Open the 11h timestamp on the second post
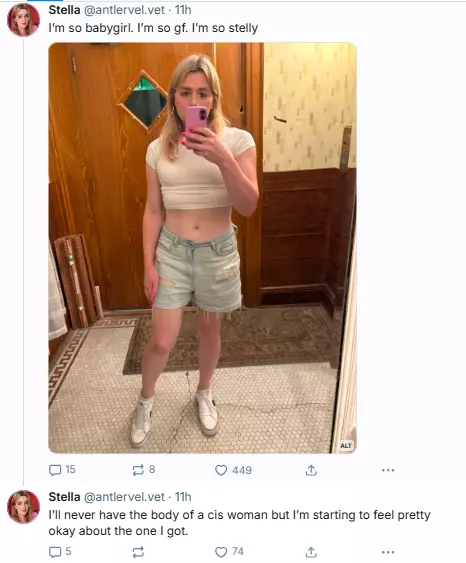This screenshot has height=563, width=466. pos(183,497)
